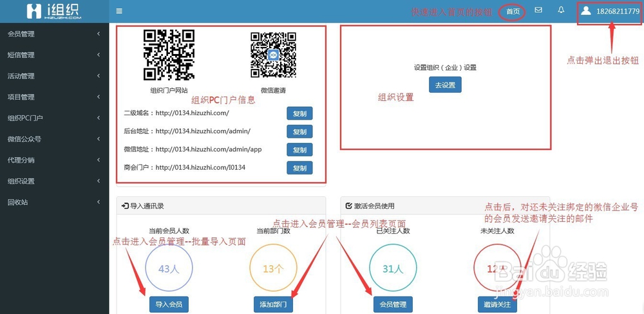This screenshot has width=644, height=314.
Task: Expand the 微信公众号 chevron arrow
Action: [x=99, y=139]
